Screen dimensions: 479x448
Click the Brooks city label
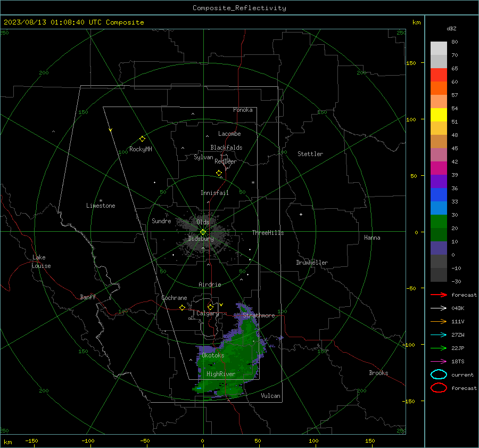coord(378,373)
